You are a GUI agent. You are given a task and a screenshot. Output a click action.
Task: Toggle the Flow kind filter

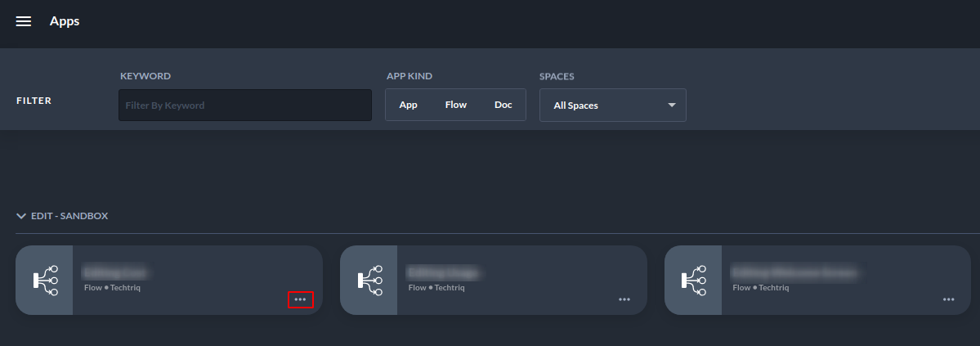click(455, 105)
